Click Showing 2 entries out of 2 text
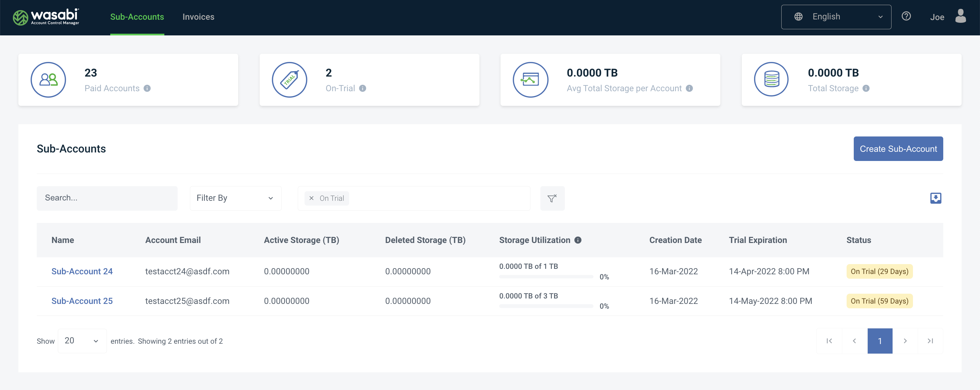 coord(180,341)
